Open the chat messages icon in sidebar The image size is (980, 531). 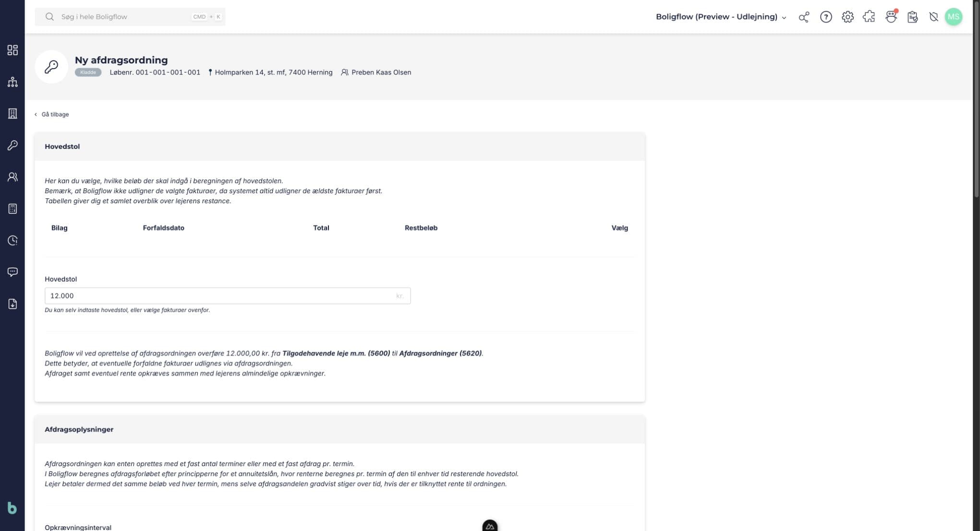pyautogui.click(x=12, y=272)
